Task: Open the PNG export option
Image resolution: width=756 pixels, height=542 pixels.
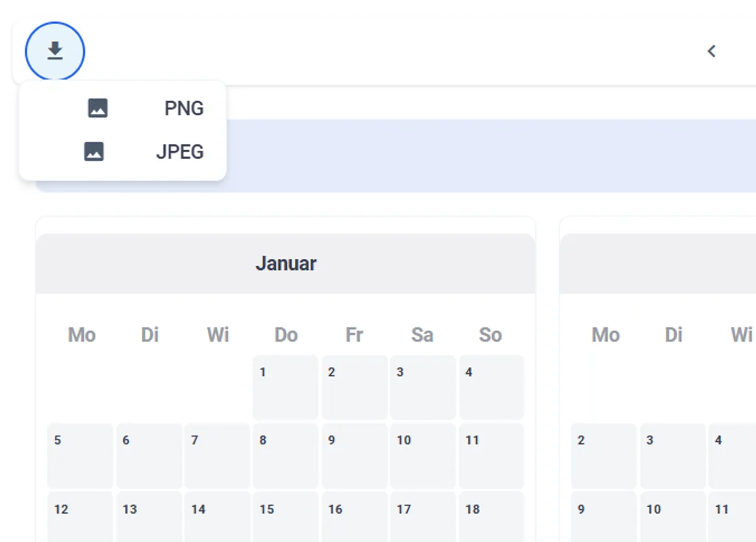Action: [x=184, y=108]
